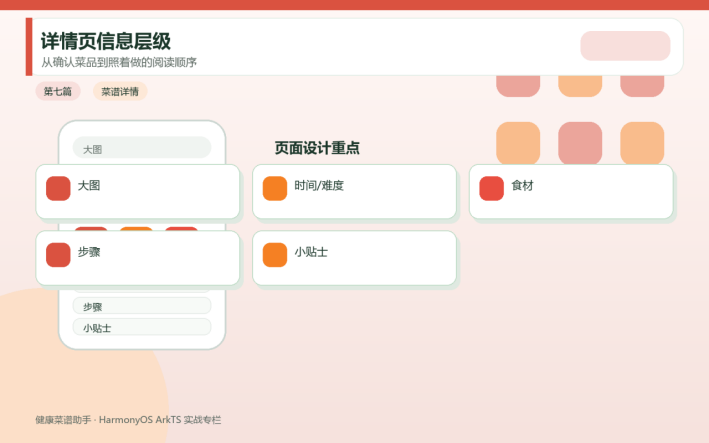Click the 大图 pill in the phone mockup
The image size is (709, 443).
pyautogui.click(x=142, y=148)
